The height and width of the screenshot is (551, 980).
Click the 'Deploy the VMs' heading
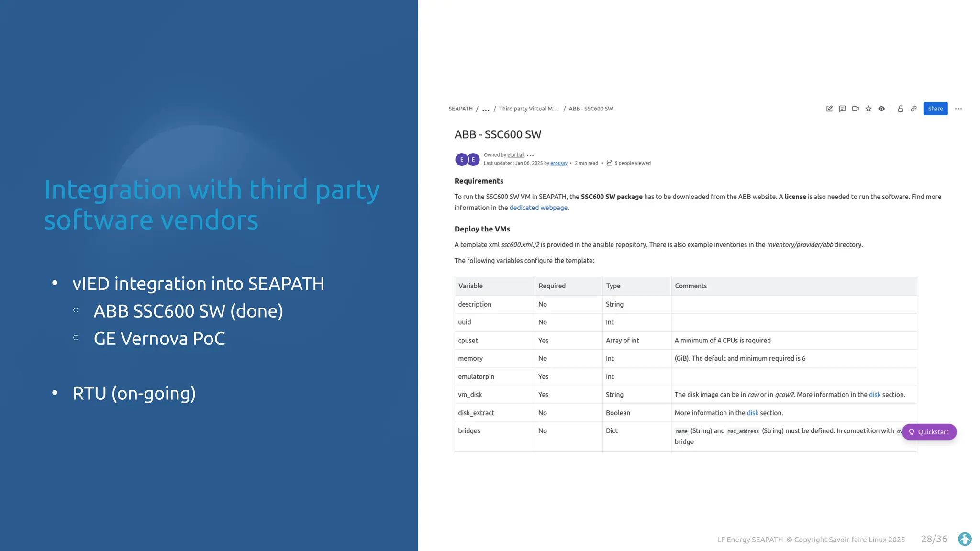482,229
